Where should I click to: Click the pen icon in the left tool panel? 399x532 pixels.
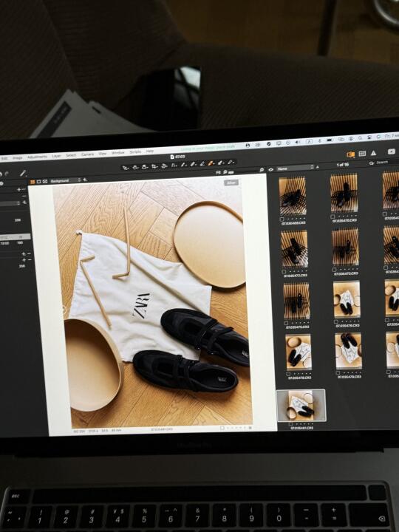click(23, 173)
